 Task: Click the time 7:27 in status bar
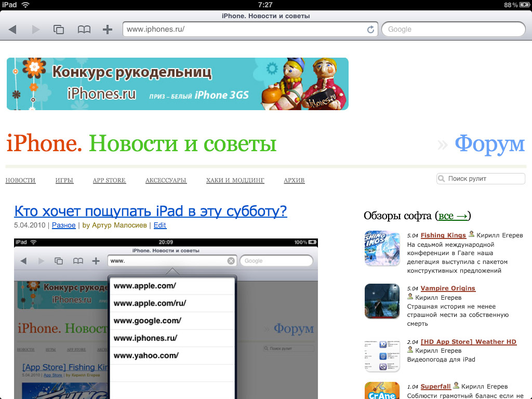[265, 5]
